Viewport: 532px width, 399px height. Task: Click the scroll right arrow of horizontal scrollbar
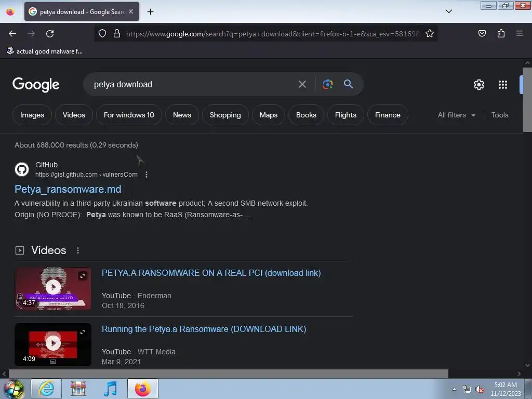(x=519, y=374)
